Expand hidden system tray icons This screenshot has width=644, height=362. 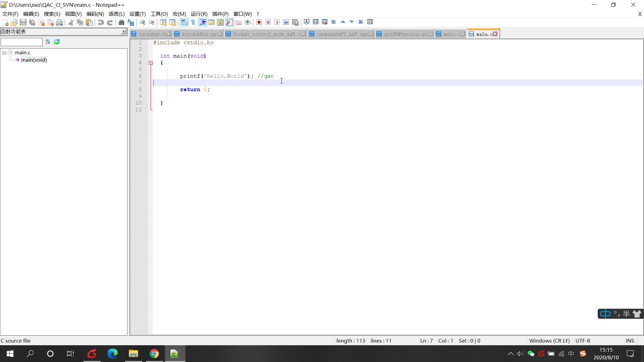pyautogui.click(x=511, y=354)
